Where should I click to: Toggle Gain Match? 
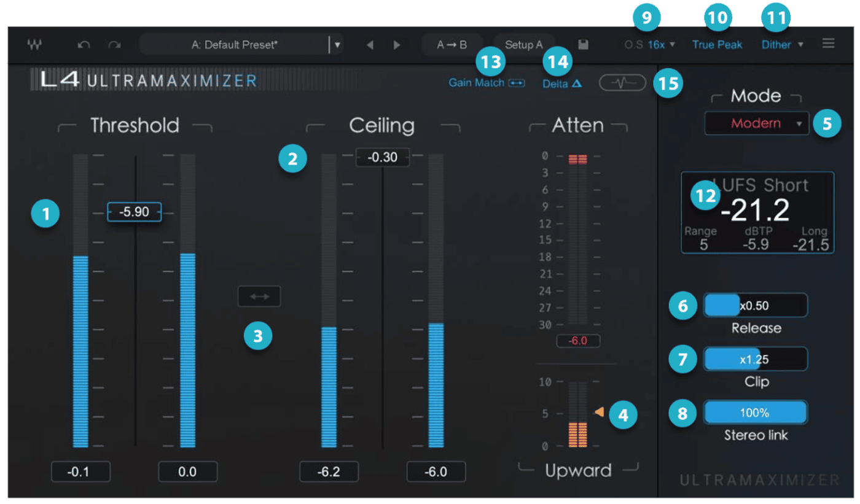click(487, 82)
